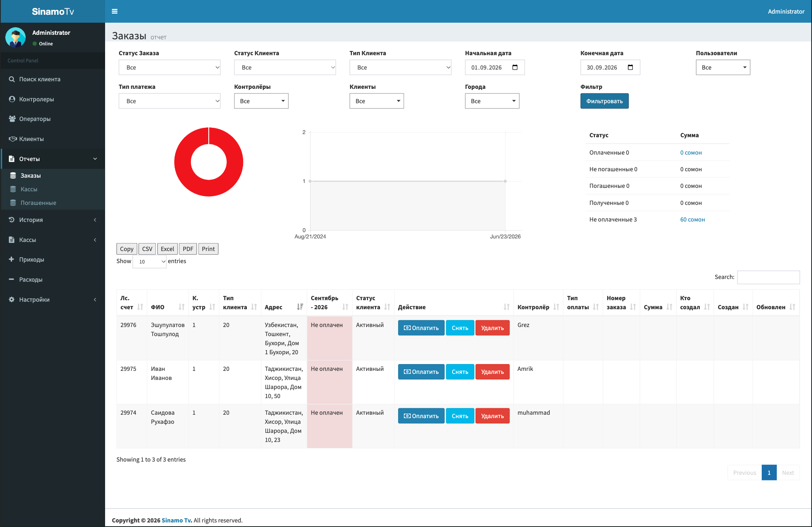Click Оплатить for Иван Иванов

click(421, 372)
